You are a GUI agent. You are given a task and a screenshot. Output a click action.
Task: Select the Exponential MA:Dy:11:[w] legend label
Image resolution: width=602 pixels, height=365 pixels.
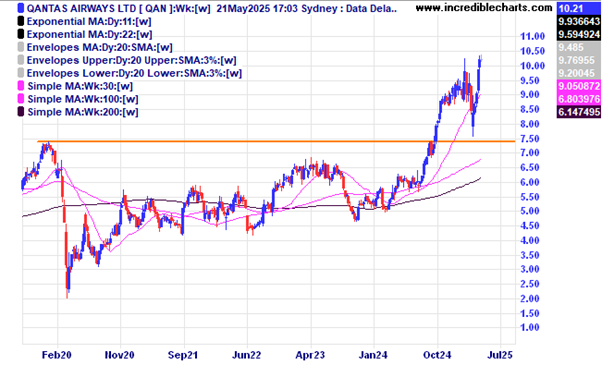[89, 21]
